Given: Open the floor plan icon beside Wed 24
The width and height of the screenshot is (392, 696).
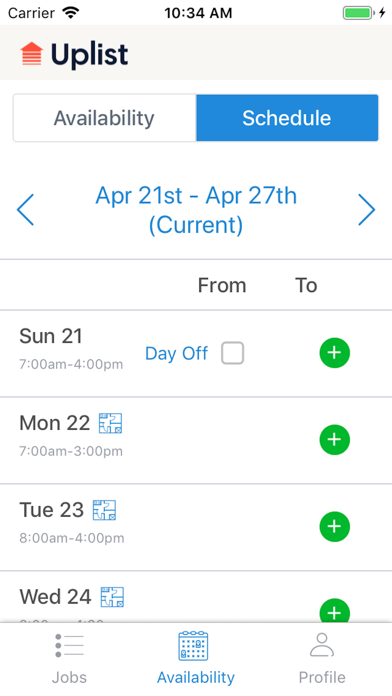Looking at the screenshot, I should pos(112,597).
